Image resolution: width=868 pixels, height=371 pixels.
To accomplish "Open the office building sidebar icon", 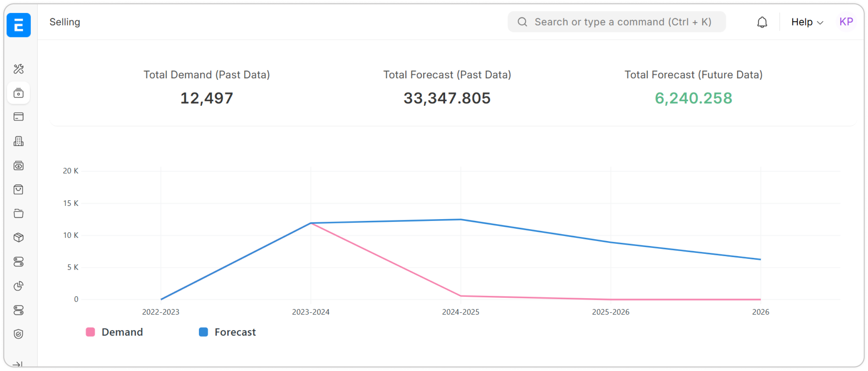I will point(19,141).
